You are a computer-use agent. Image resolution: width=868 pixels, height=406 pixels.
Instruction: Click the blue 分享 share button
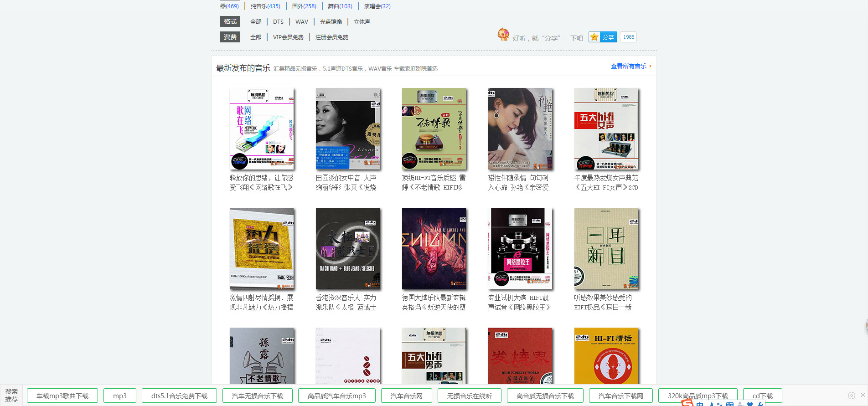608,37
